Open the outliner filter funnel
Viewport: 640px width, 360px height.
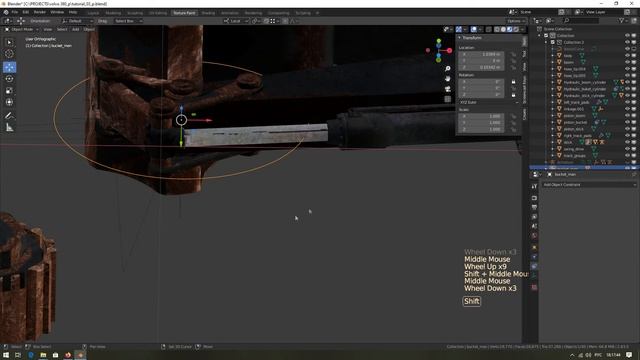(621, 20)
